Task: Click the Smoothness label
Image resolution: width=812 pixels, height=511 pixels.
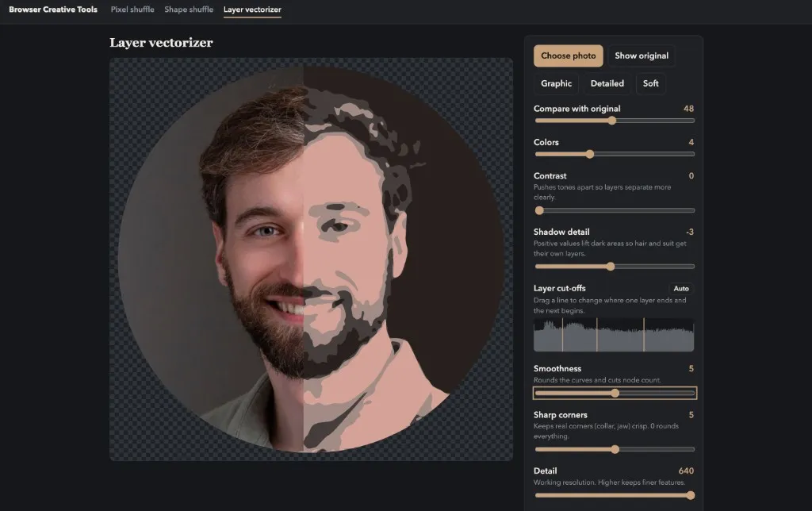Action: point(557,368)
